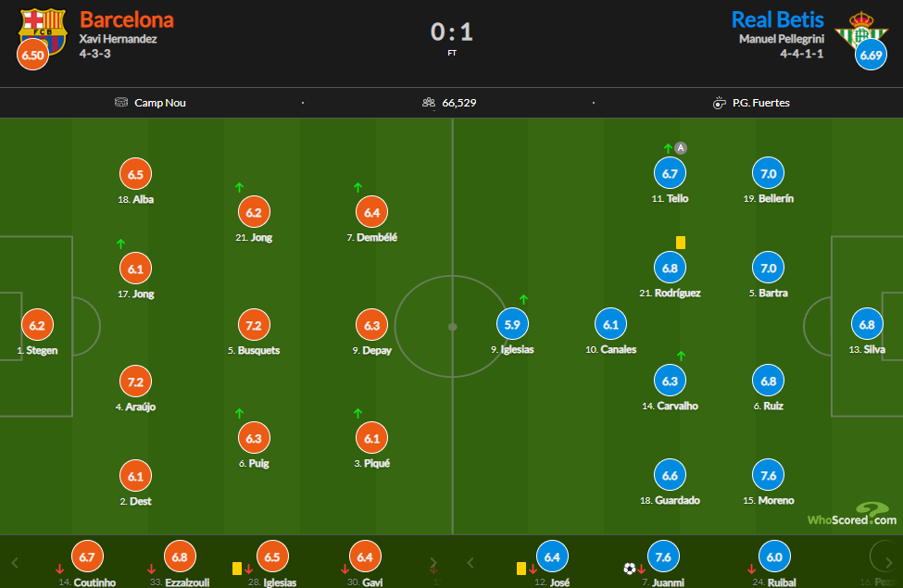Click the 0 : 1 full-time score
Image resolution: width=903 pixels, height=588 pixels.
click(452, 31)
